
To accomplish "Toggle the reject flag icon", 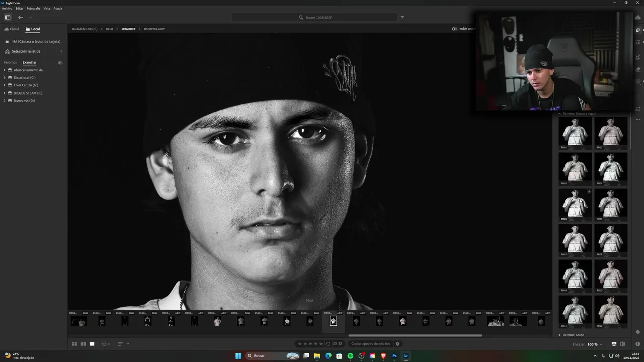I will [341, 344].
